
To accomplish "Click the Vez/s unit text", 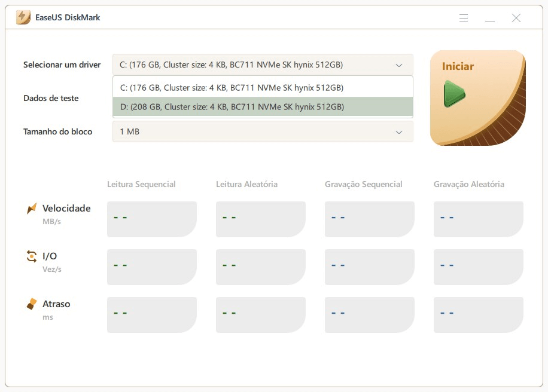I will 51,269.
